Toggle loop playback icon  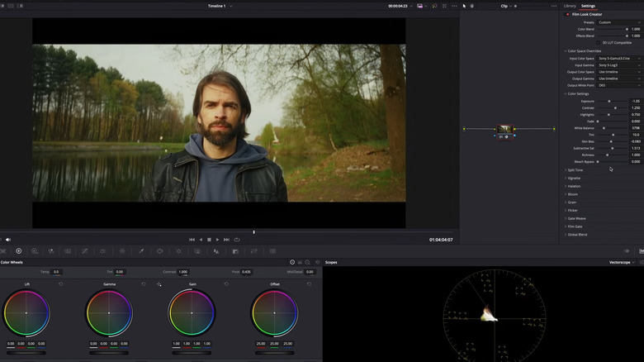pos(237,240)
